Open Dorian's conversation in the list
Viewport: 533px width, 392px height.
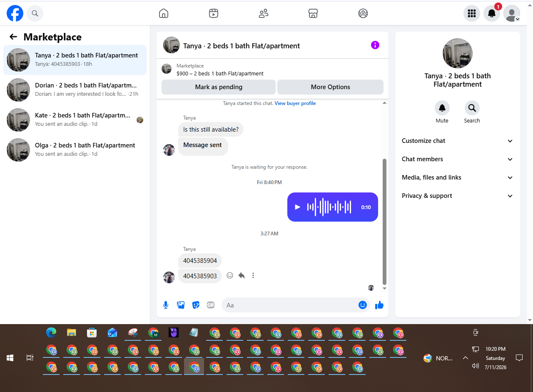pos(75,90)
